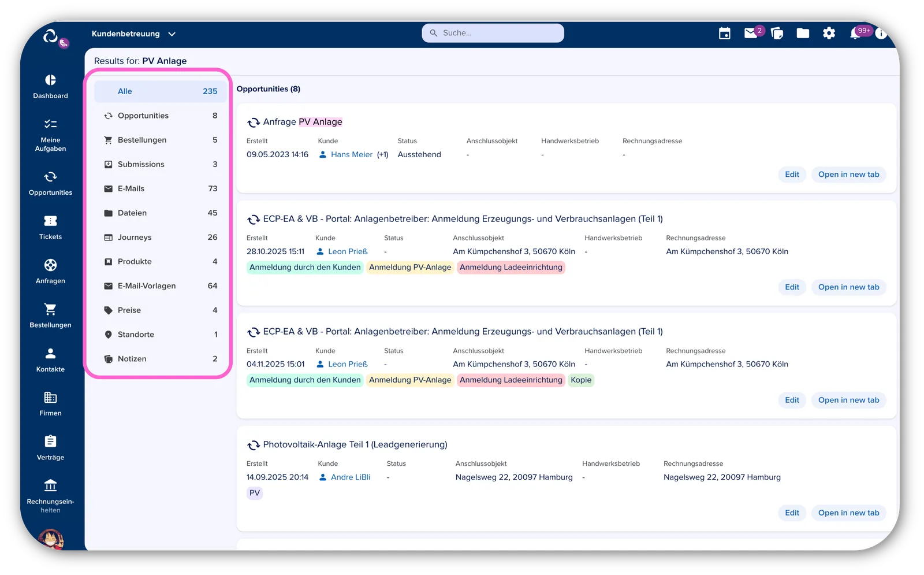Open Kontakte in sidebar
Screen dimensions: 924x575
coord(50,360)
